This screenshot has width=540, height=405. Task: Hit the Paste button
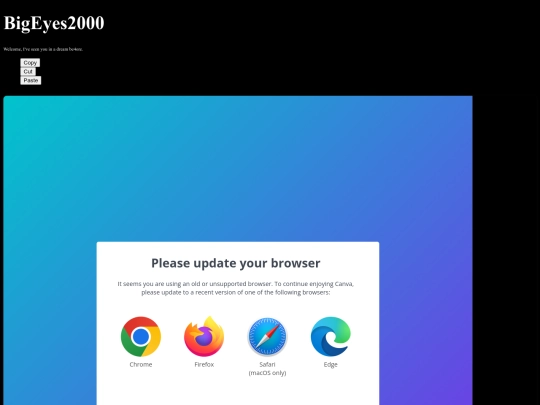[31, 80]
